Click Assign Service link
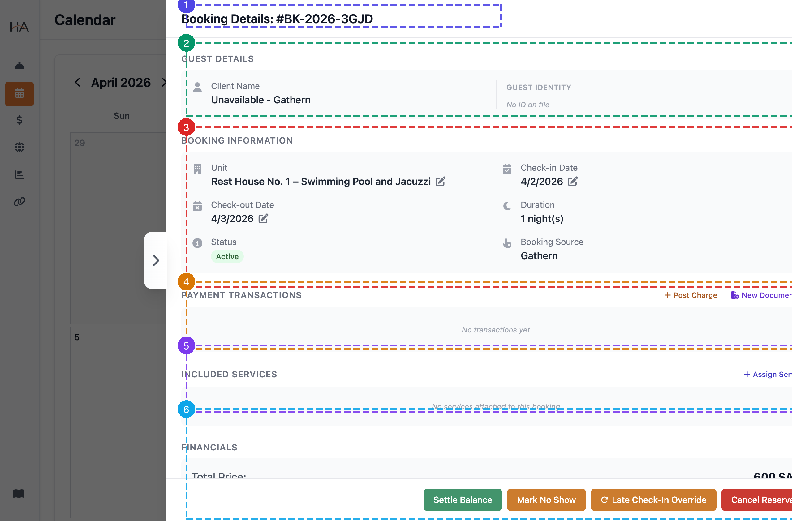 coord(768,374)
